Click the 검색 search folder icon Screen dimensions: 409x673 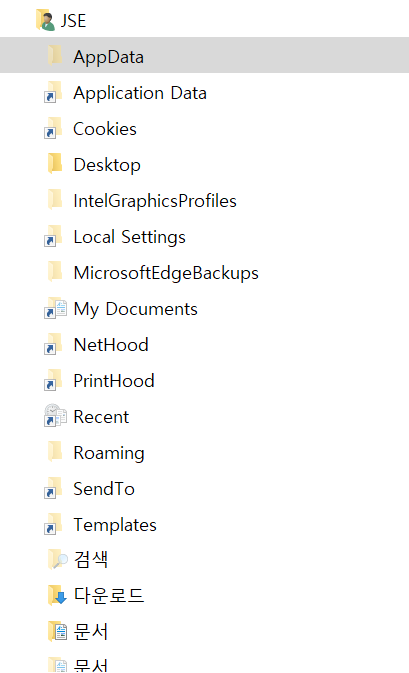[58, 559]
